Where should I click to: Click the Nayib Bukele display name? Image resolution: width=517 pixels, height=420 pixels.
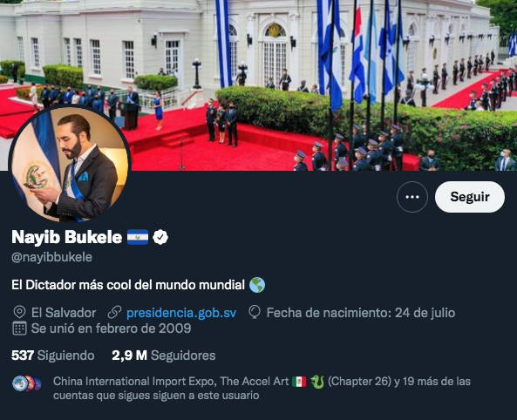click(x=67, y=237)
